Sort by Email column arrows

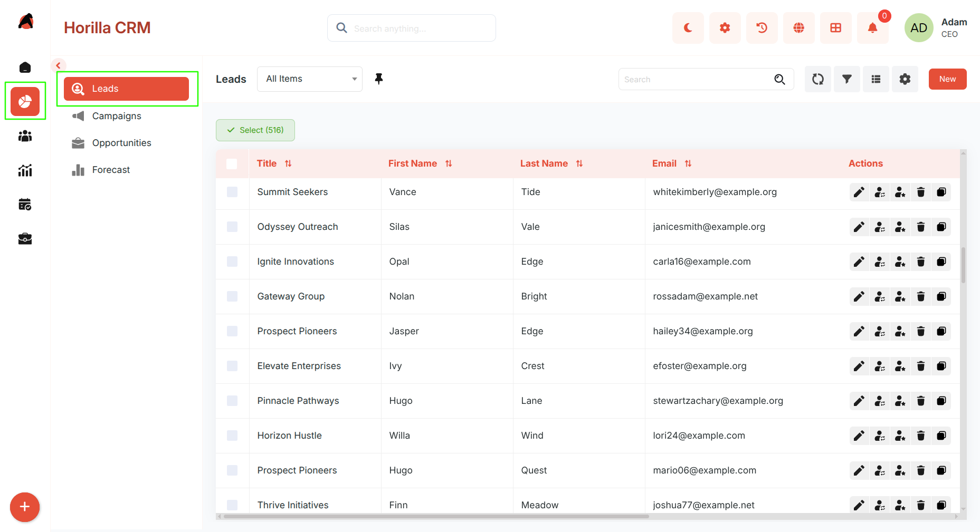688,163
